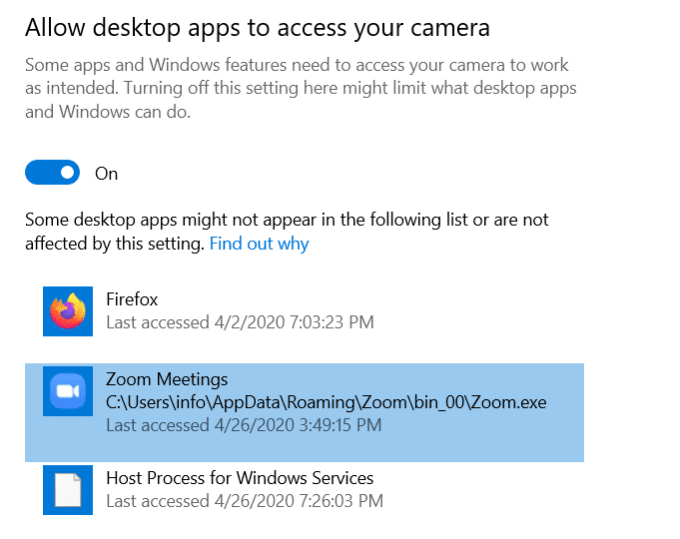Click the "On" label beside the toggle
Screen dimensions: 680x539
[x=106, y=174]
